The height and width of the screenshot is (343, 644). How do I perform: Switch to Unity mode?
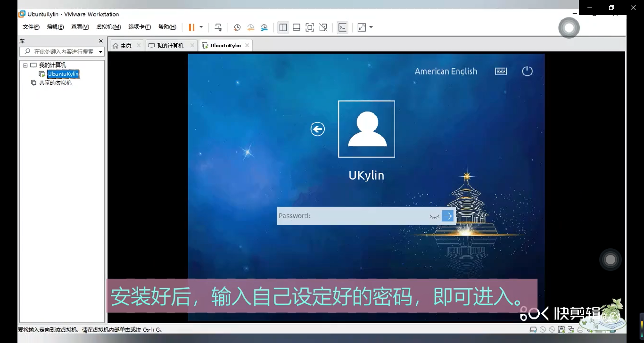click(323, 27)
